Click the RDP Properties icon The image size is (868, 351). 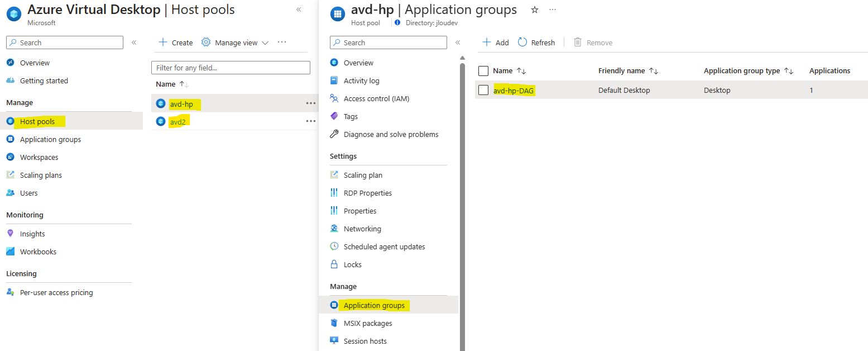(x=334, y=193)
